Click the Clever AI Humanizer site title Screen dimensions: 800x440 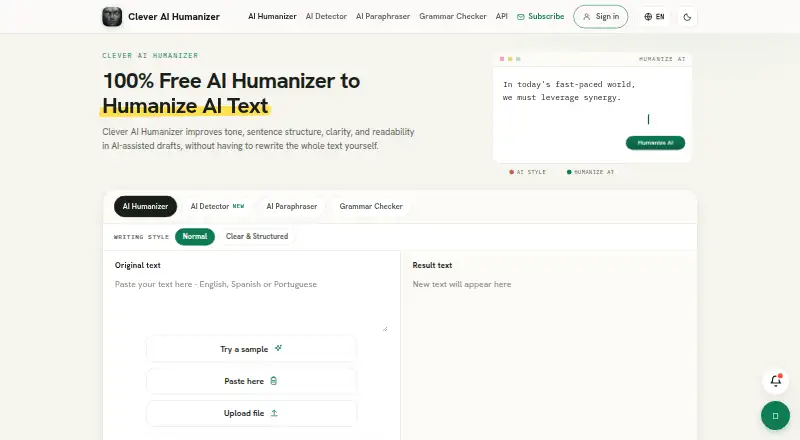coord(174,17)
